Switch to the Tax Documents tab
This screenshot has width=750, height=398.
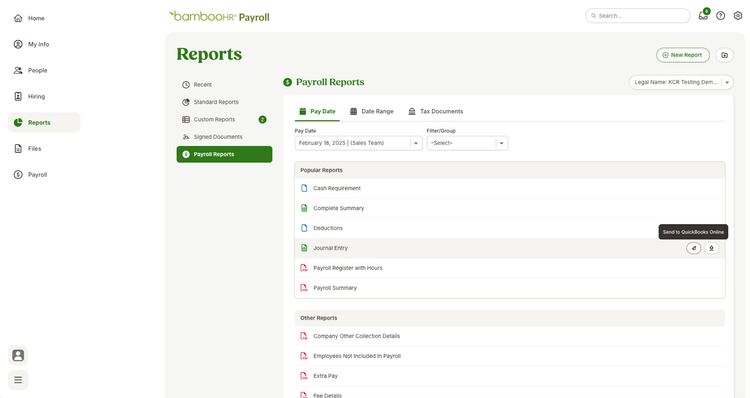click(435, 111)
